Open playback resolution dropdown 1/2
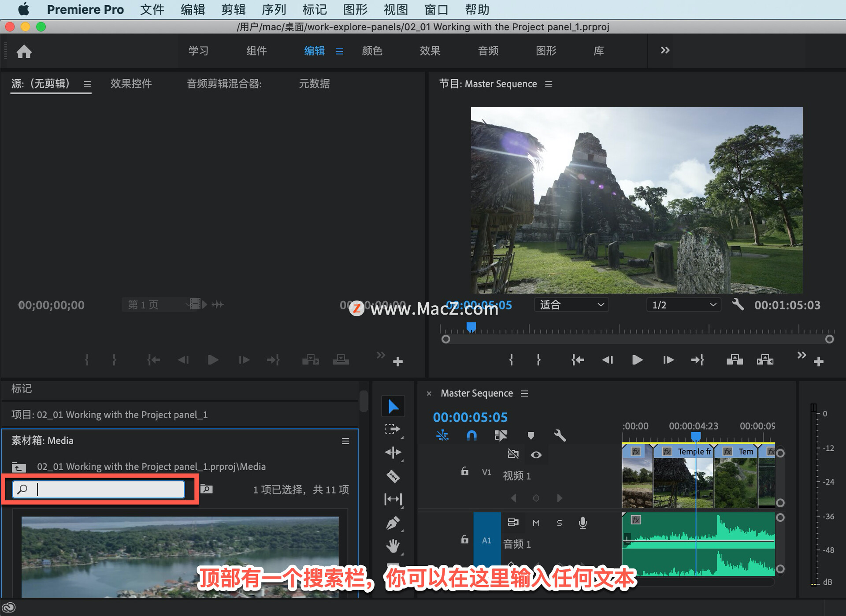The width and height of the screenshot is (846, 616). pos(683,305)
